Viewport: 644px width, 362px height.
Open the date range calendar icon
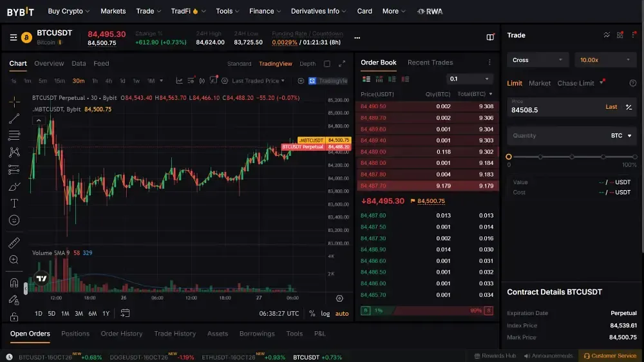point(125,313)
